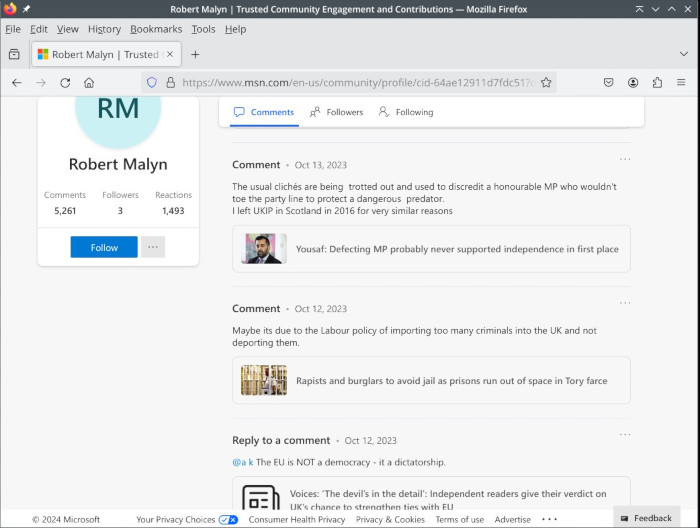Click the Firefox reload page icon
700x528 pixels.
[65, 83]
